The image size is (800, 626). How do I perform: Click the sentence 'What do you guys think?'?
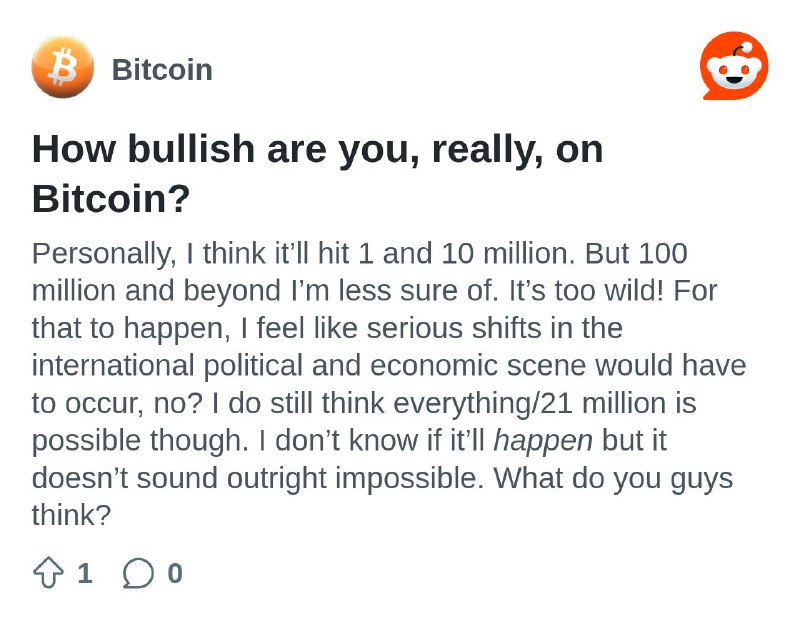coord(383,496)
